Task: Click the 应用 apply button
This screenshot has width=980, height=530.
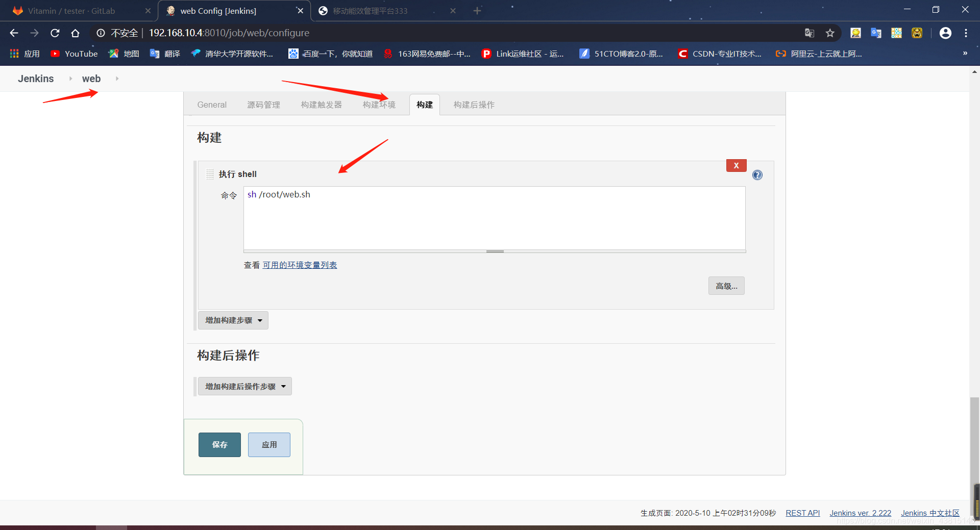Action: coord(269,445)
